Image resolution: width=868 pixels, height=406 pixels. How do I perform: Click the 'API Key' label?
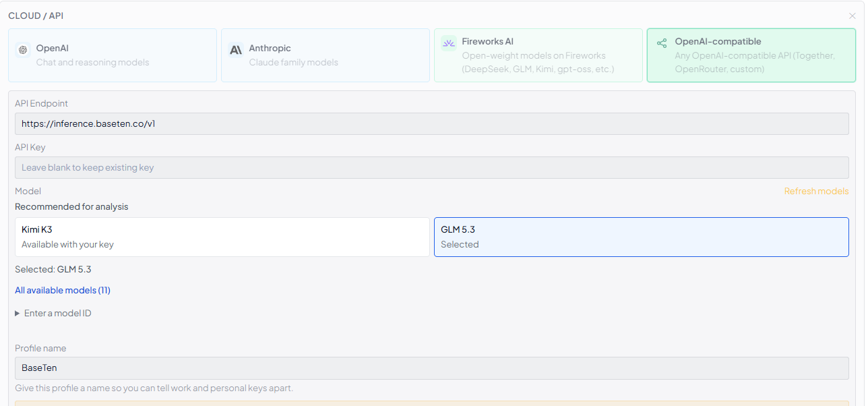(30, 148)
